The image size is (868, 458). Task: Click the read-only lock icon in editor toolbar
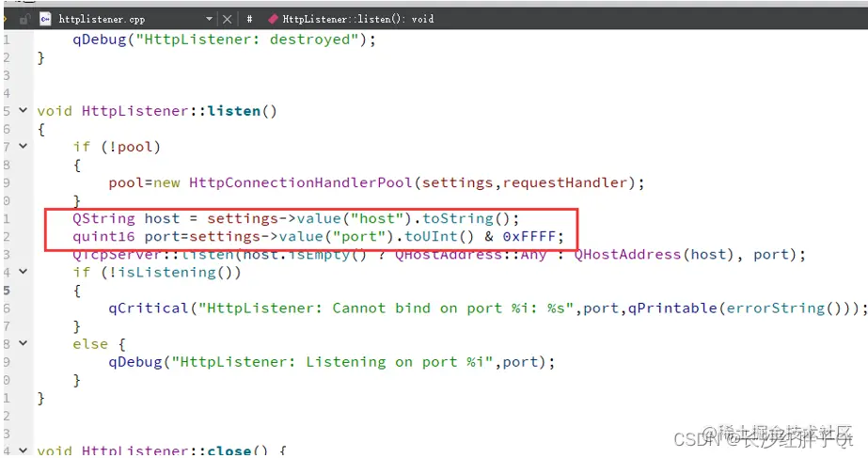[x=24, y=20]
